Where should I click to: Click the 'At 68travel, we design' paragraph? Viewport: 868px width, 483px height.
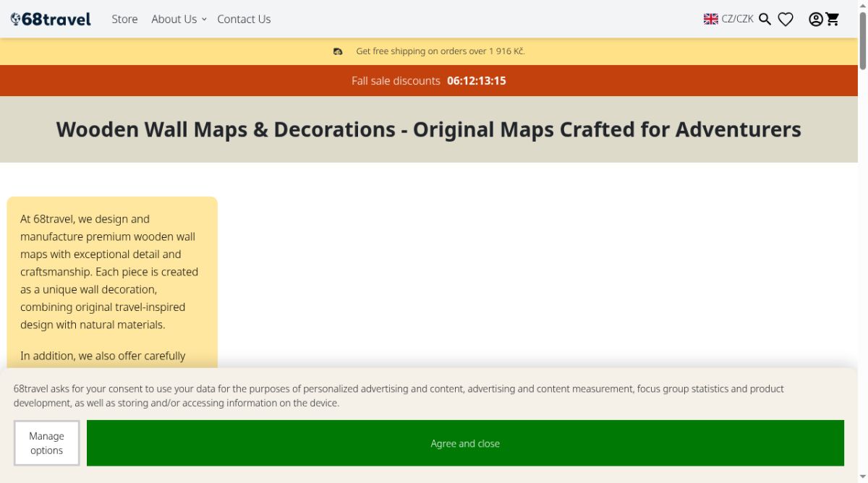tap(109, 272)
